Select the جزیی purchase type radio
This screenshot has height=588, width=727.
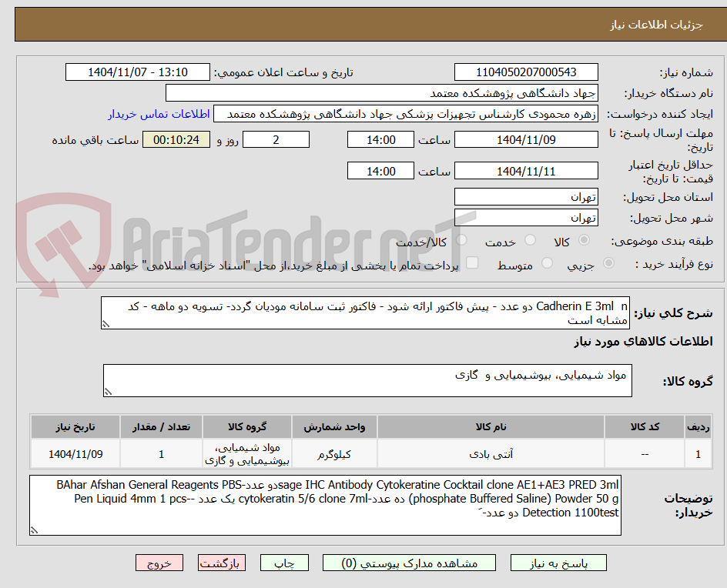pos(608,263)
